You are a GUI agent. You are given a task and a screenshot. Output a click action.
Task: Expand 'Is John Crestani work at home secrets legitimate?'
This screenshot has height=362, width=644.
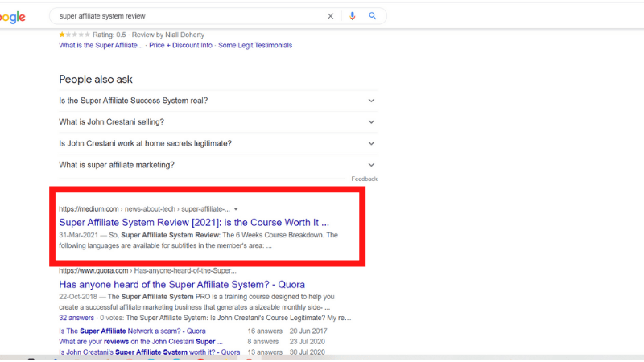click(217, 143)
